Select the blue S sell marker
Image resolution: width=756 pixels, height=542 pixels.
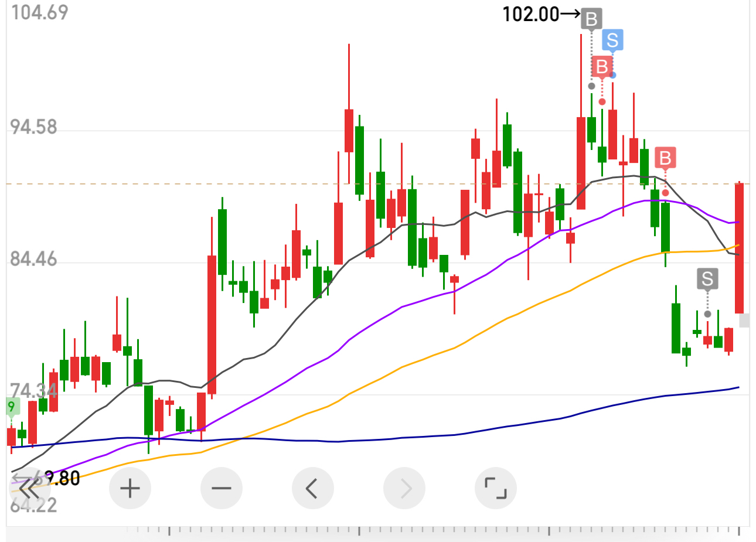tap(612, 40)
